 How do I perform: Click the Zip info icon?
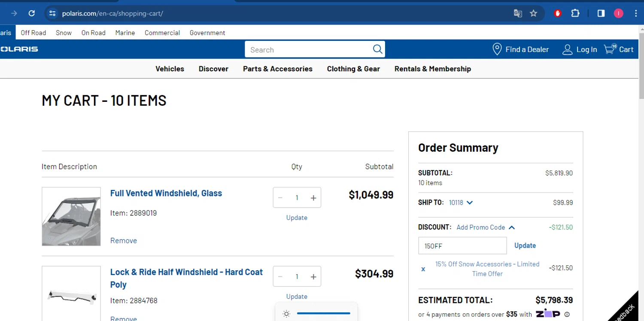[567, 315]
